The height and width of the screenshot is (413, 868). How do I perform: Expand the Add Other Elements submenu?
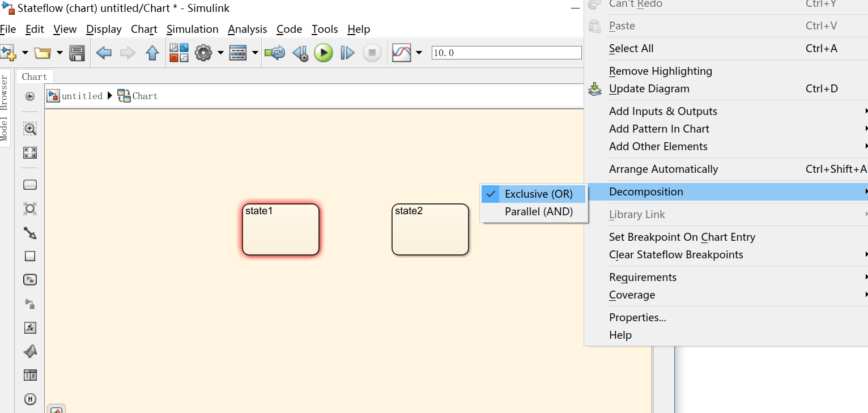click(x=658, y=146)
